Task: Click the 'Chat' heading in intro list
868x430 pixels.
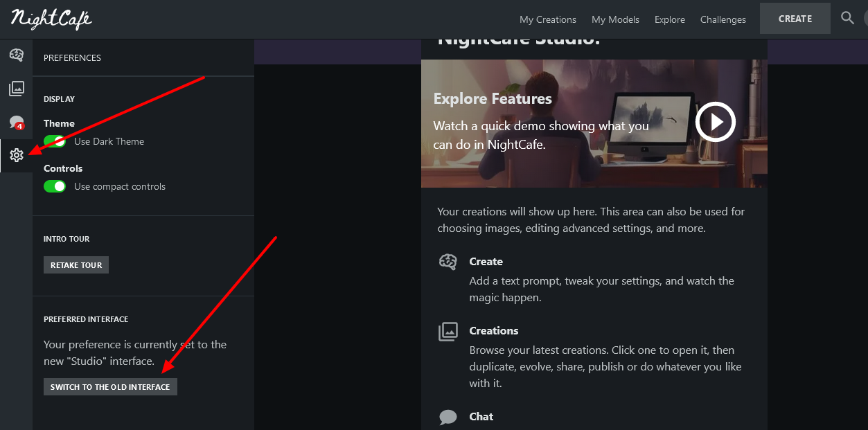Action: click(x=481, y=417)
